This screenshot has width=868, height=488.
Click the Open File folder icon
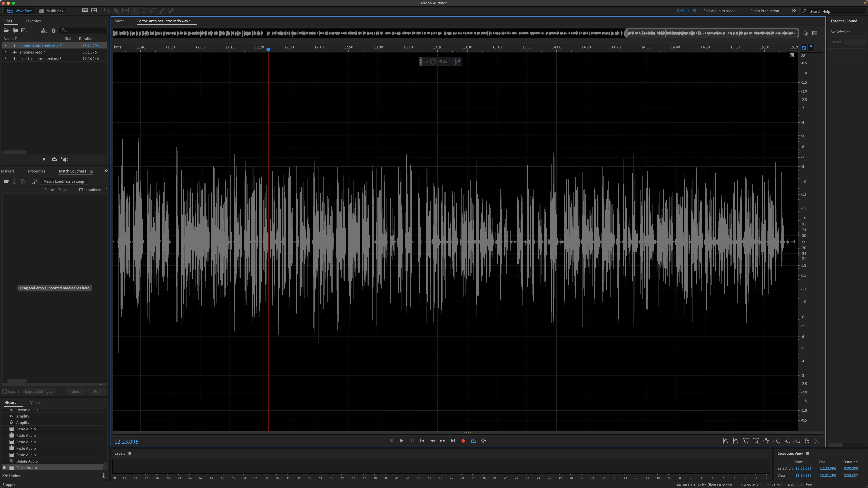point(6,31)
